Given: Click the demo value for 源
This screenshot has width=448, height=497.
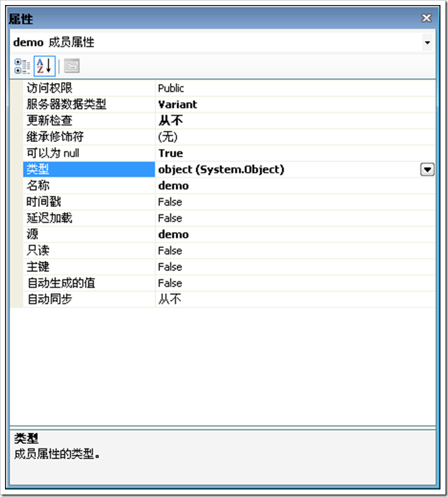Looking at the screenshot, I should coord(295,235).
